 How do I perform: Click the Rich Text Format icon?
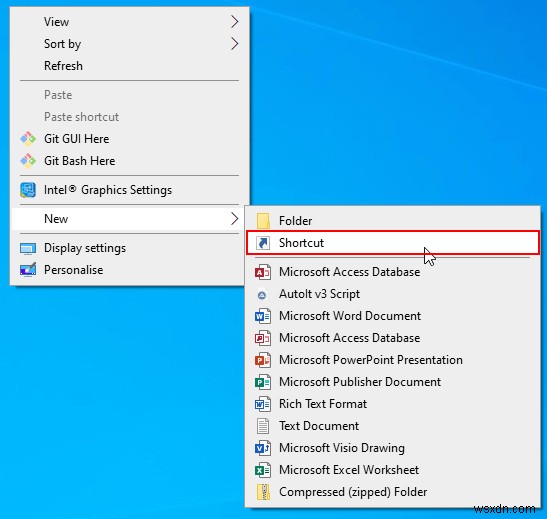click(x=263, y=404)
